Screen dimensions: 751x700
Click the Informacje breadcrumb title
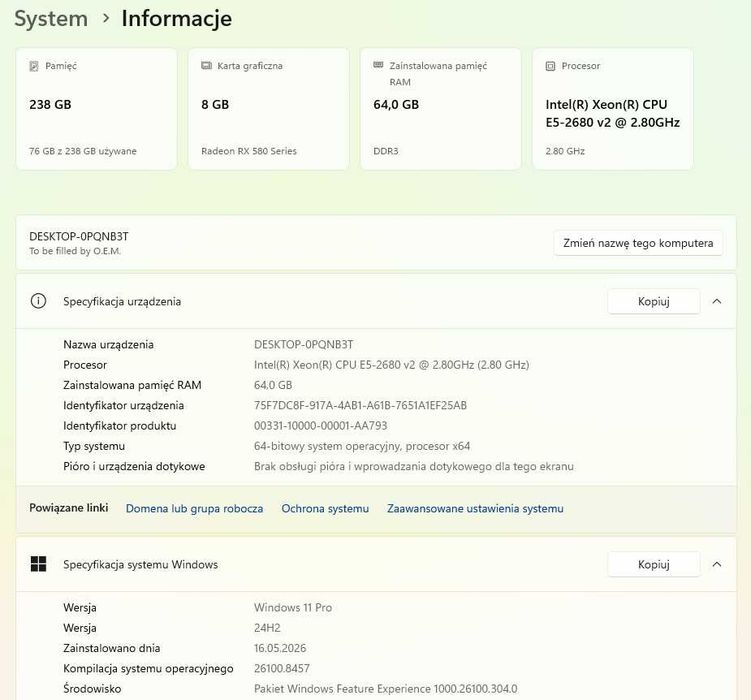(x=177, y=19)
